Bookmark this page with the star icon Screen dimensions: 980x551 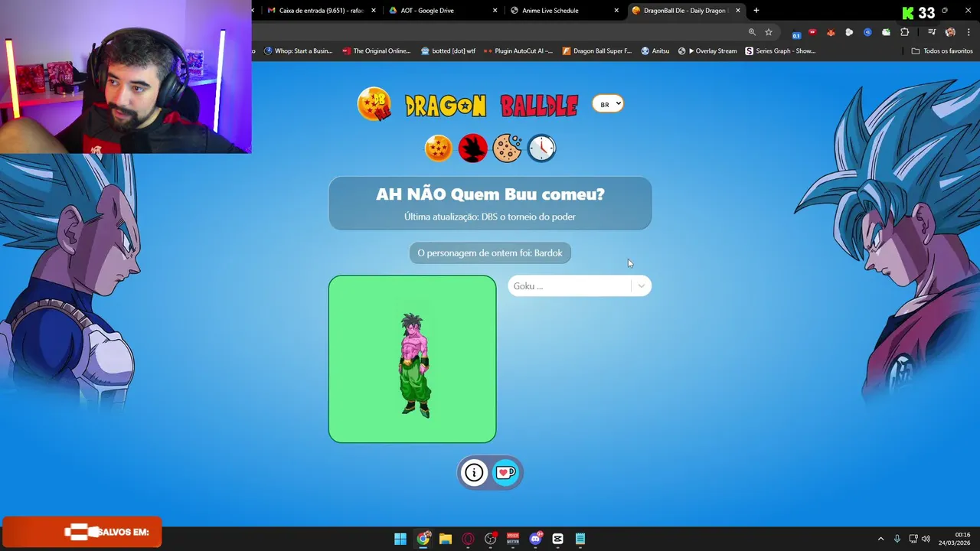[769, 32]
